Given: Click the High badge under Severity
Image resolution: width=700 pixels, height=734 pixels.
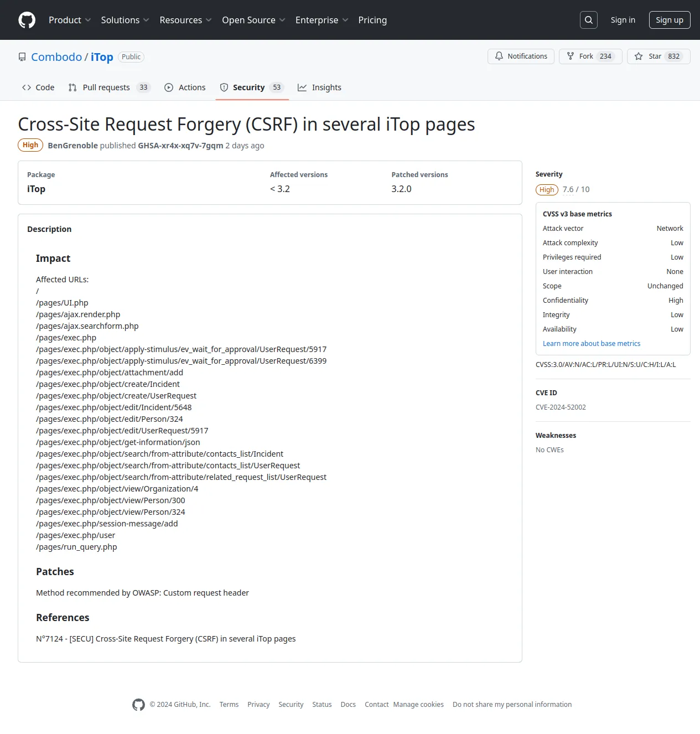Looking at the screenshot, I should (x=547, y=190).
